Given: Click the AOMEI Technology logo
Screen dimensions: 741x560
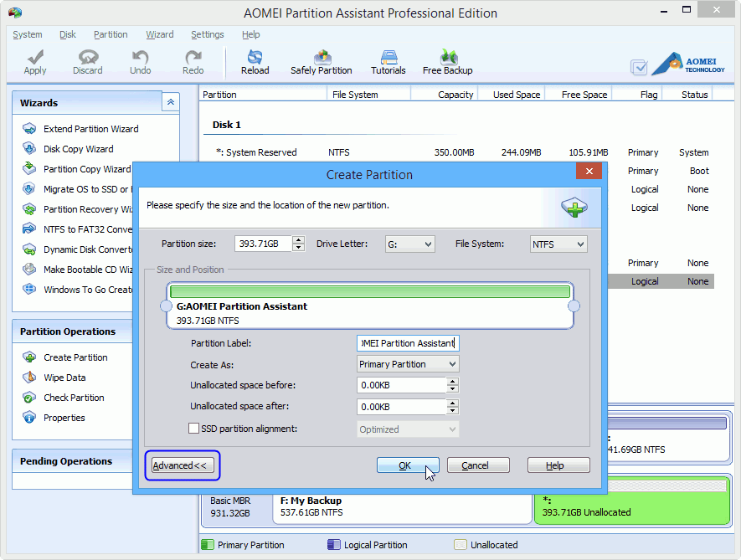Looking at the screenshot, I should click(x=688, y=64).
